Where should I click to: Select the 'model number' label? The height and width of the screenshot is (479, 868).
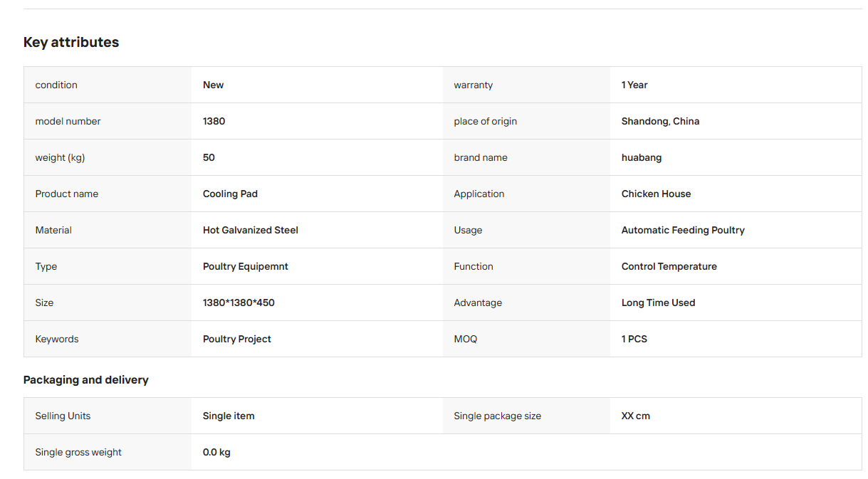click(68, 121)
